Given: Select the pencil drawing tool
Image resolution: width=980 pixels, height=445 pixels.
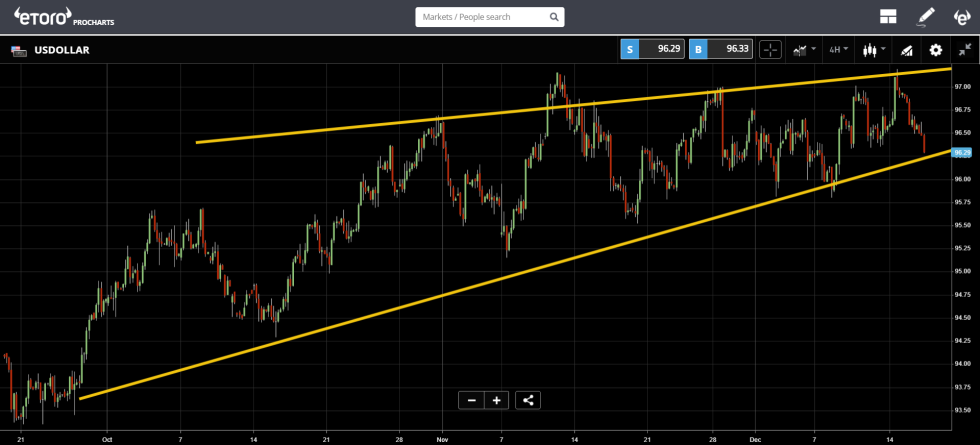Looking at the screenshot, I should 925,17.
